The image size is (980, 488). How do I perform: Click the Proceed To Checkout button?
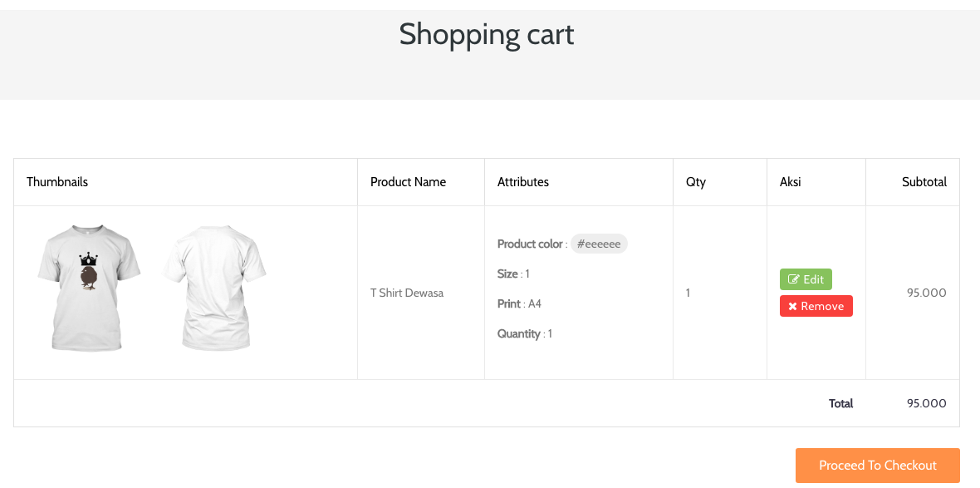(877, 466)
